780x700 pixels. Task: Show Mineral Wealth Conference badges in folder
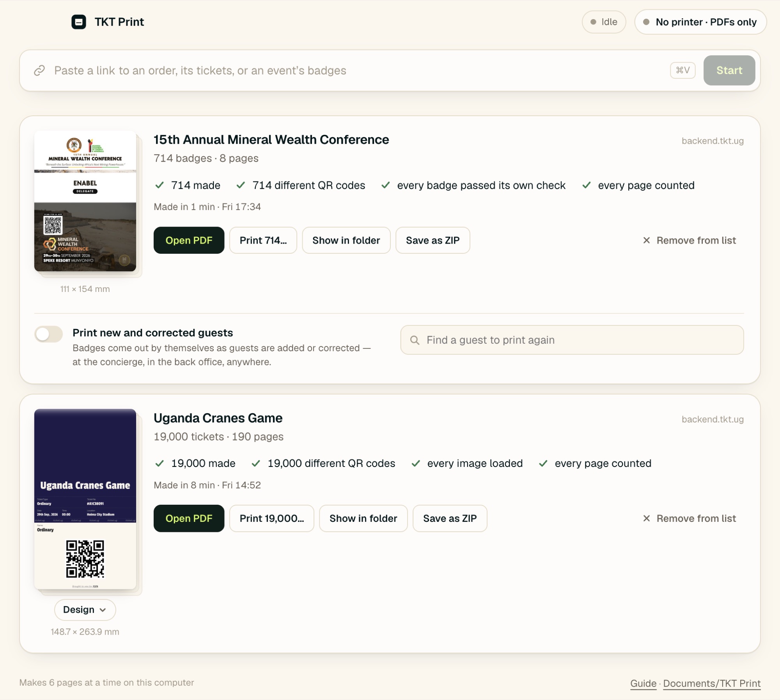click(x=346, y=240)
